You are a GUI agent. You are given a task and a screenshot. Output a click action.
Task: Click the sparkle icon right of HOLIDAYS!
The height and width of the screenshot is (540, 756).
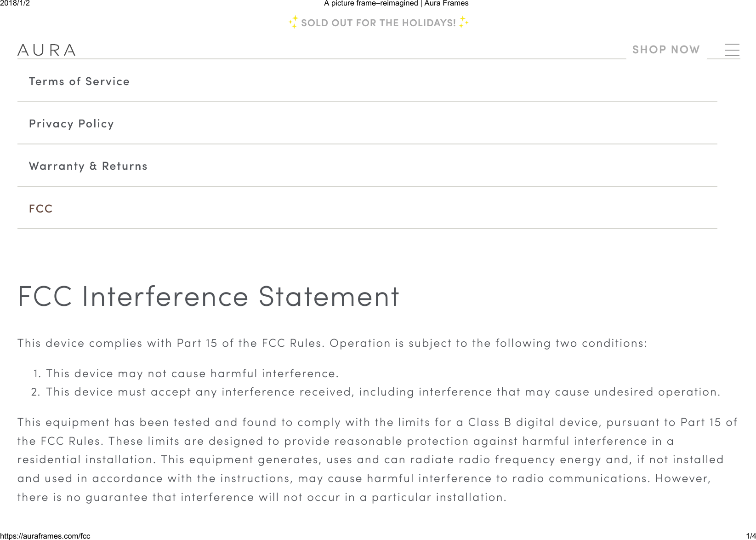coord(464,22)
